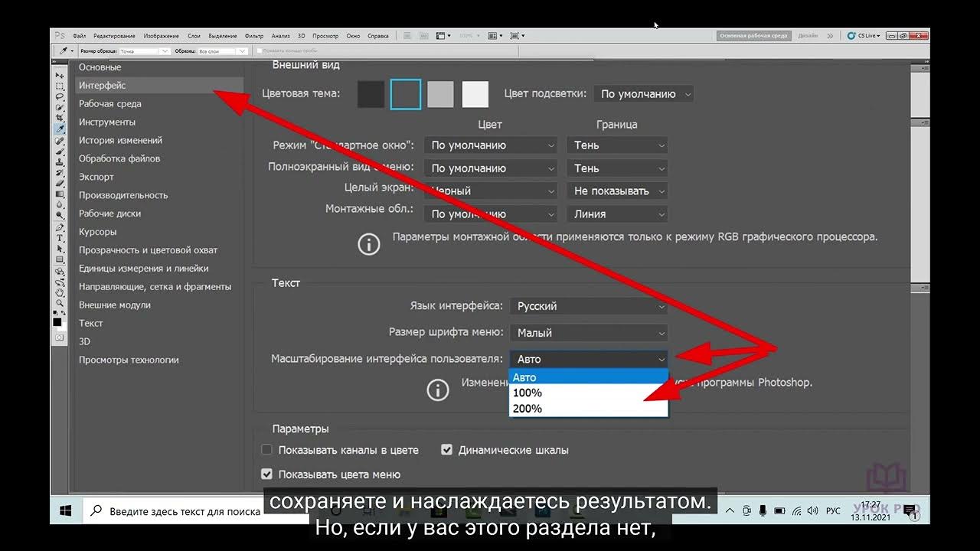980x551 pixels.
Task: Open Цвет подсветки dropdown
Action: click(x=643, y=94)
